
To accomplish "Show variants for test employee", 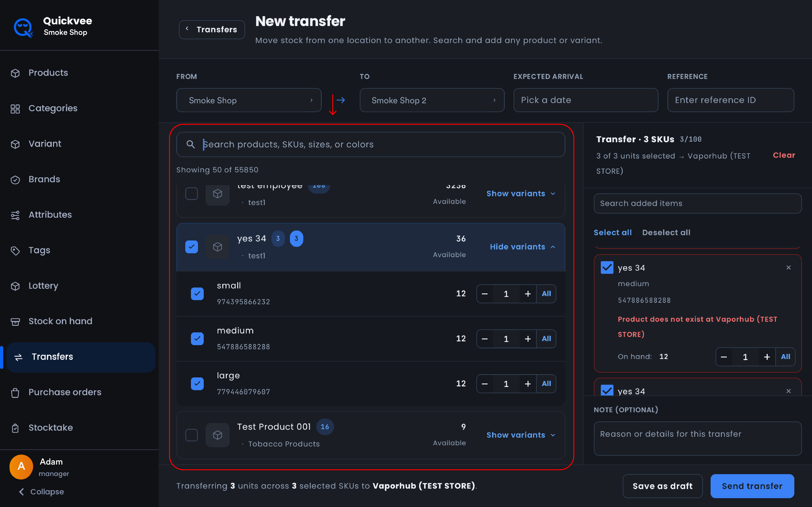I will (x=521, y=193).
